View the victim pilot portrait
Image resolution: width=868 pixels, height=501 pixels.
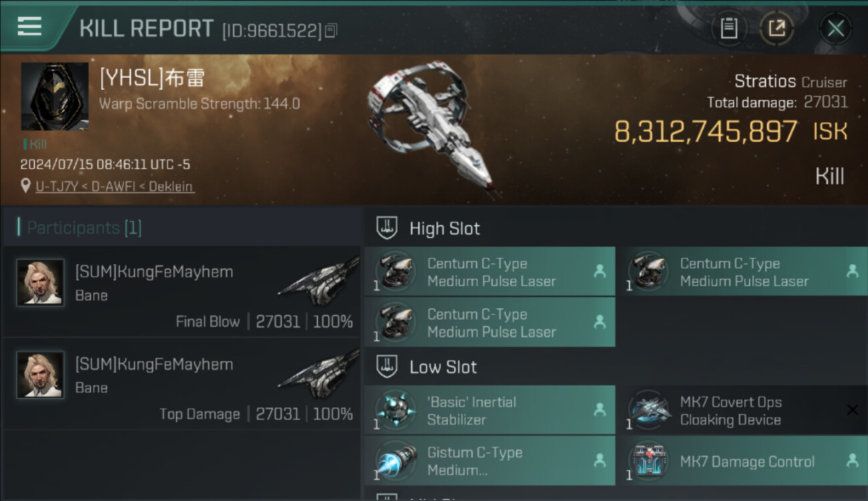pos(55,96)
